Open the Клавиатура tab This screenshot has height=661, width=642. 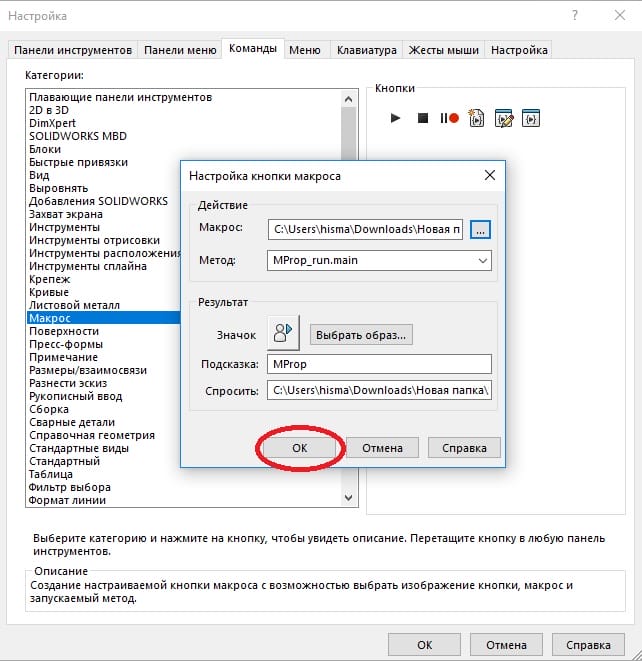click(x=367, y=50)
